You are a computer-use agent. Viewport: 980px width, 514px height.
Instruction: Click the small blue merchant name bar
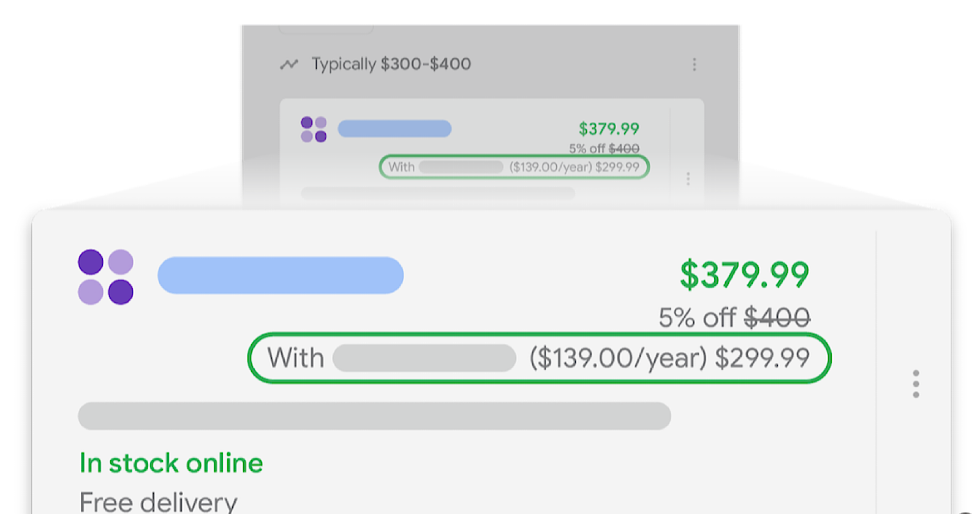tap(394, 128)
